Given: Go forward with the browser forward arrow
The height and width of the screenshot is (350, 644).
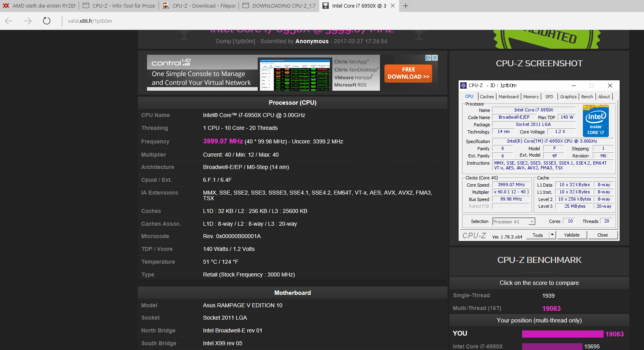Looking at the screenshot, I should click(28, 21).
